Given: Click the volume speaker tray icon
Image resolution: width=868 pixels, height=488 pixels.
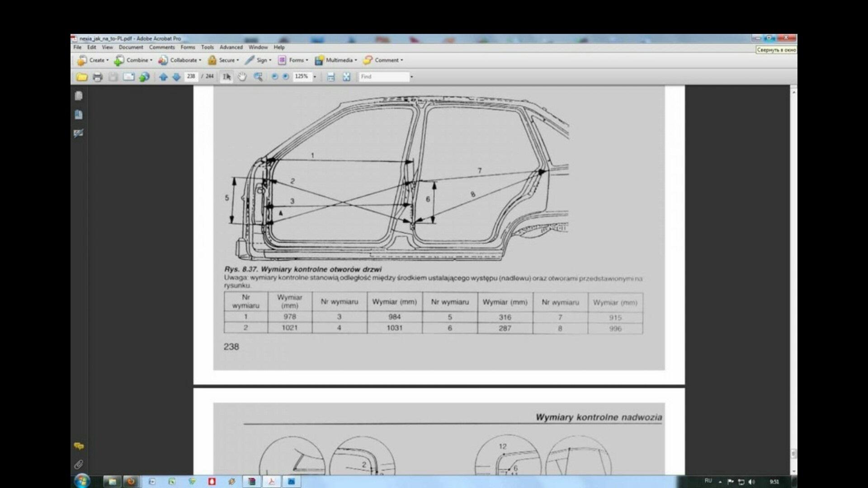Looking at the screenshot, I should tap(751, 482).
